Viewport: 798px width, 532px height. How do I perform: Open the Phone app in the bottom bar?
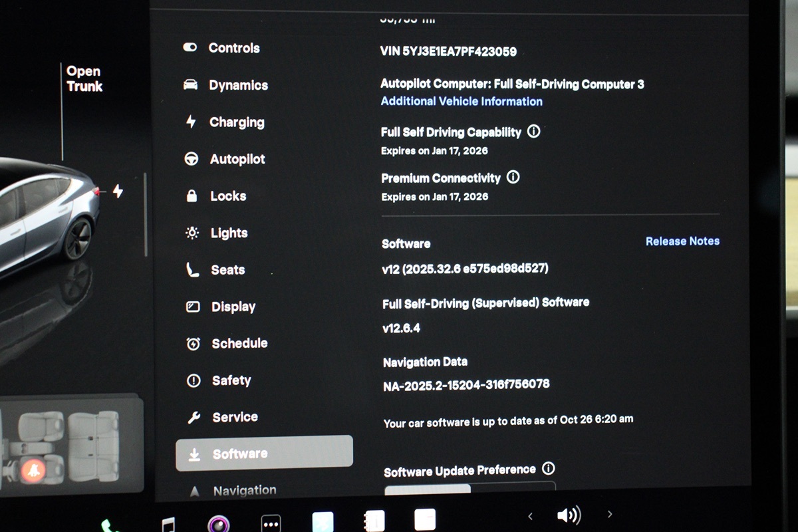point(107,525)
